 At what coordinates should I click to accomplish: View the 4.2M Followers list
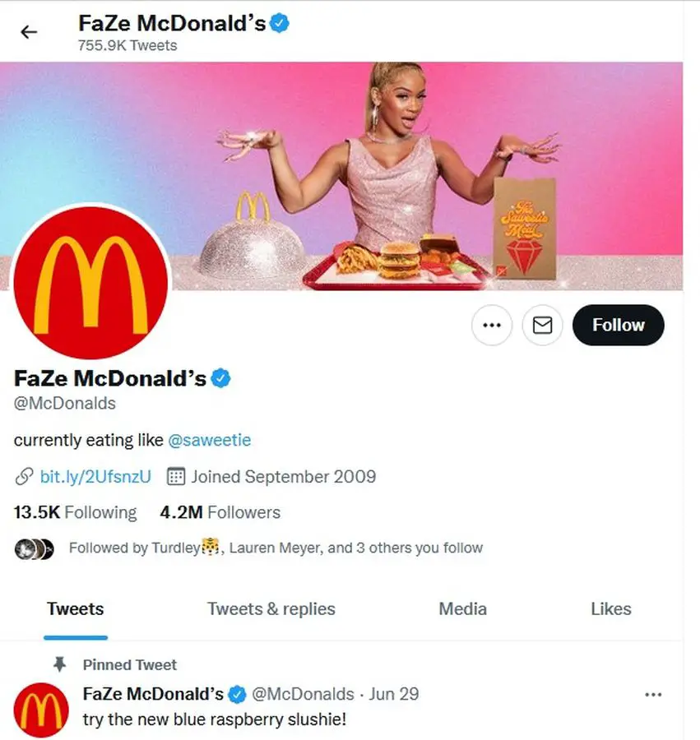pyautogui.click(x=220, y=512)
